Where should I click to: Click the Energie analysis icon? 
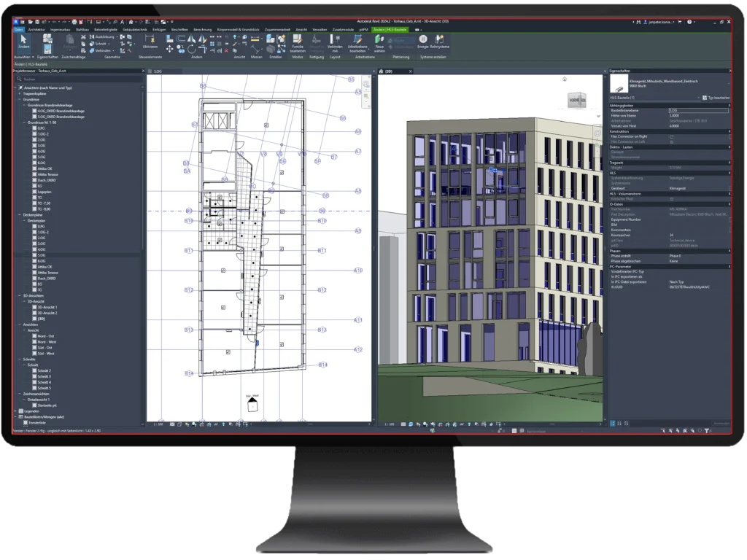click(422, 41)
